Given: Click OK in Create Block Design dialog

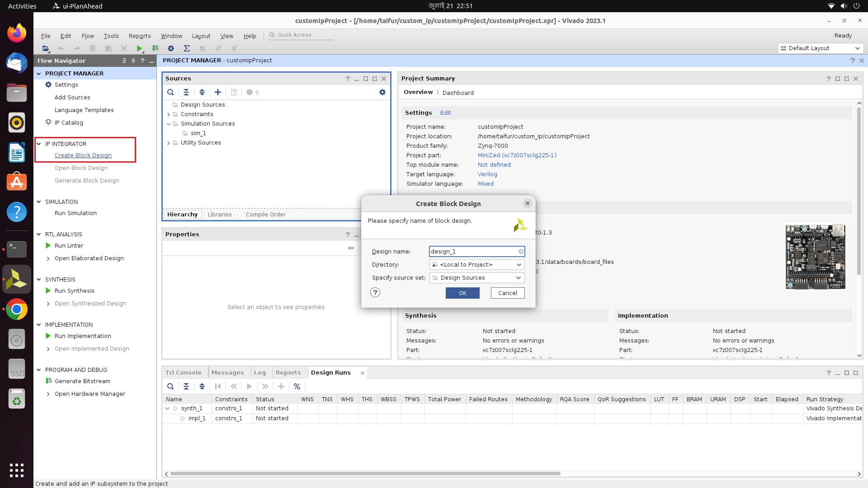Looking at the screenshot, I should point(462,293).
